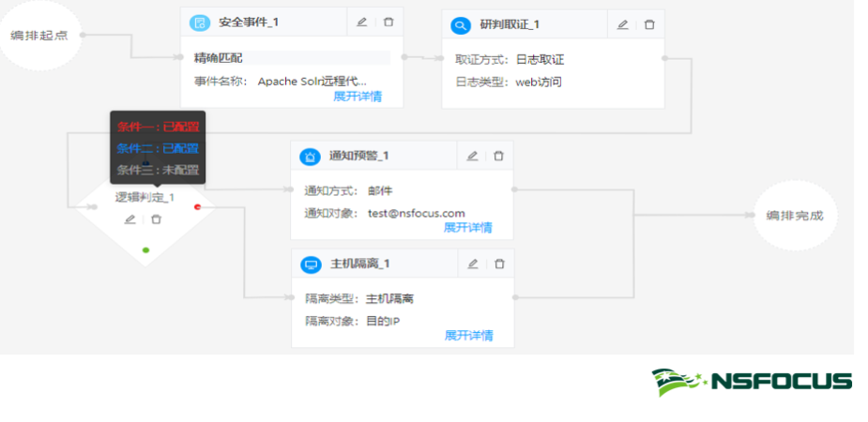Click the edit pencil on 安全事件_1 card
This screenshot has height=422, width=868.
(361, 23)
